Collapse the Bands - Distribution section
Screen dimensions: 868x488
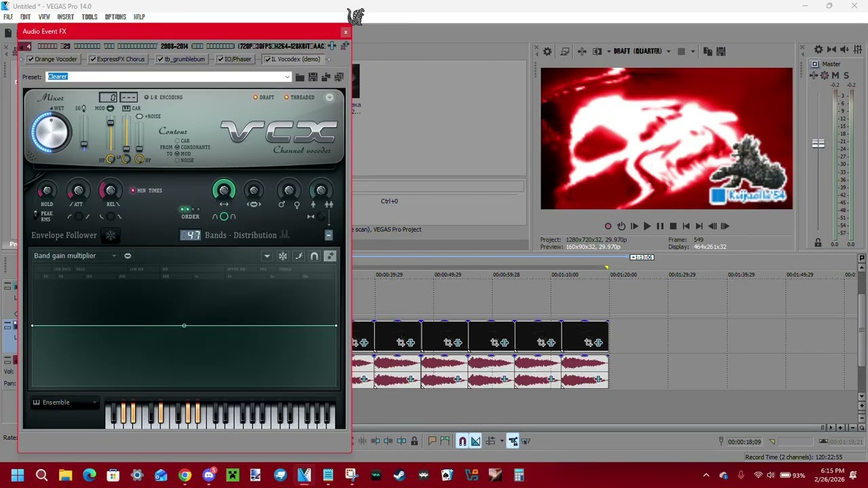click(x=328, y=235)
